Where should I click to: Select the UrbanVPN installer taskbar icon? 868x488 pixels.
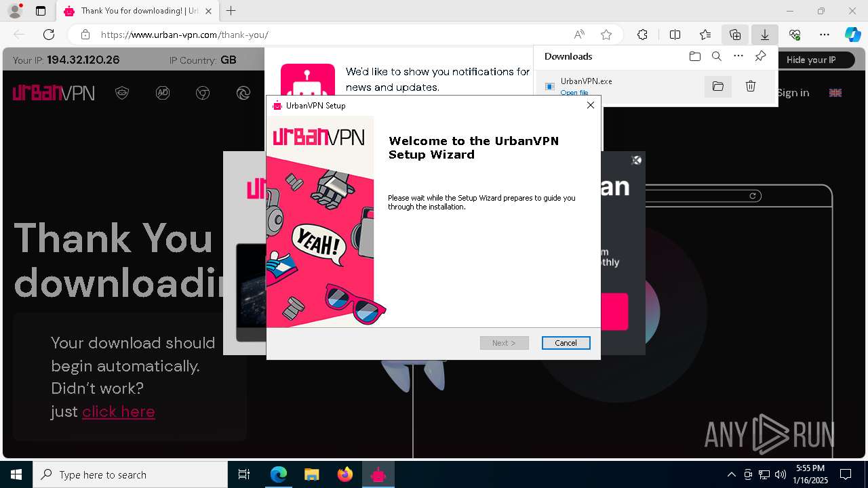[x=378, y=474]
